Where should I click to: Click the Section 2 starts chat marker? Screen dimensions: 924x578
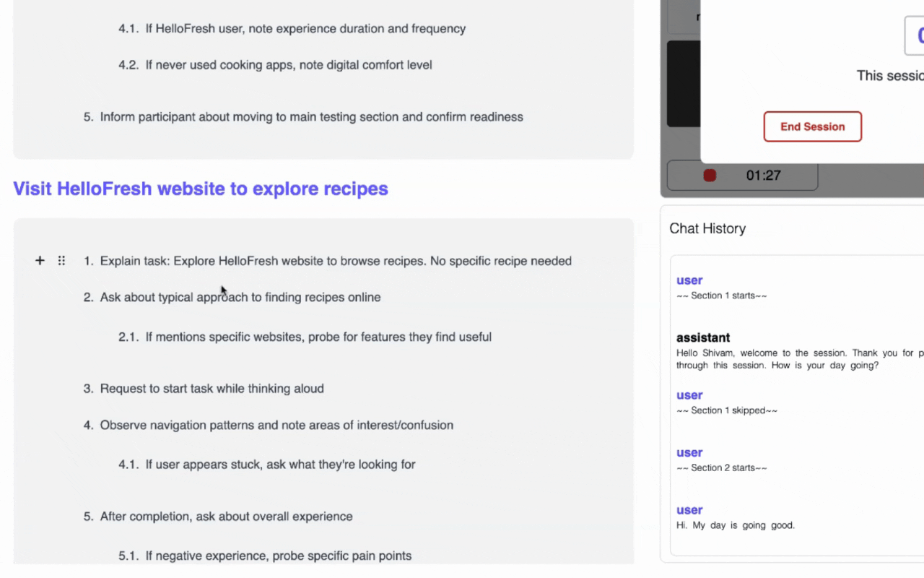tap(722, 467)
